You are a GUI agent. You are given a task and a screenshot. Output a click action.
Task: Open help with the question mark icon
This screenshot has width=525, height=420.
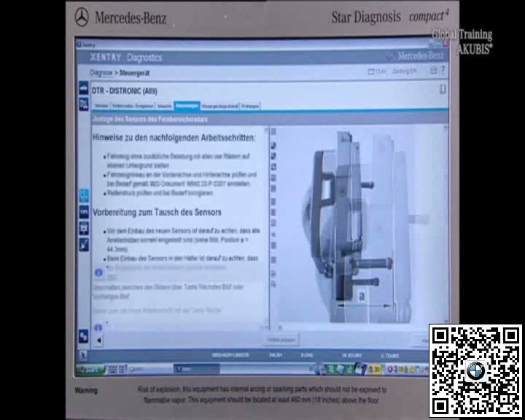[443, 70]
